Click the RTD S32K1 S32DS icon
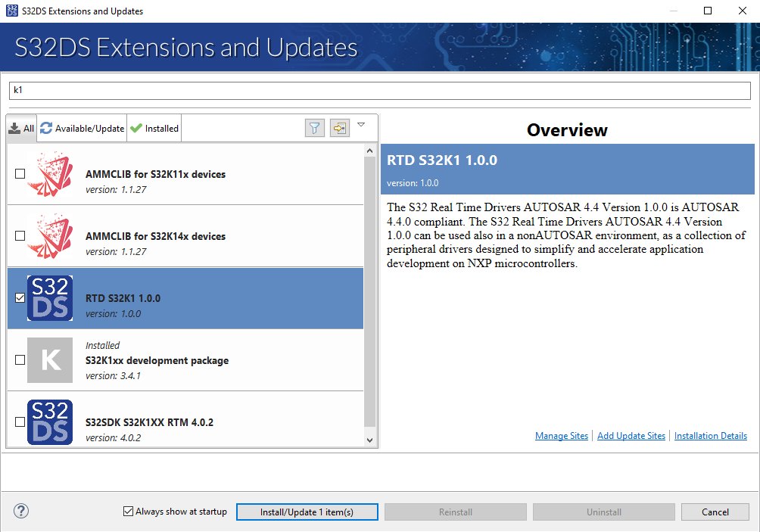This screenshot has height=532, width=760. pos(50,298)
